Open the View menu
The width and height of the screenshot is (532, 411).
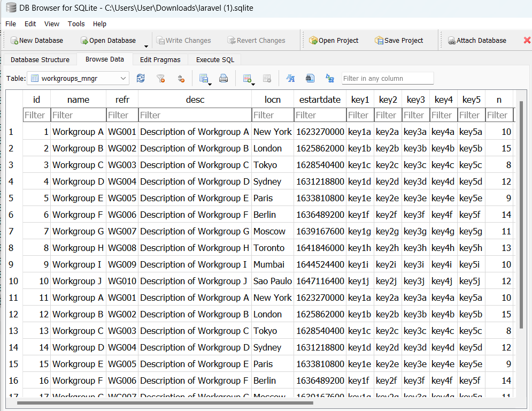click(51, 24)
